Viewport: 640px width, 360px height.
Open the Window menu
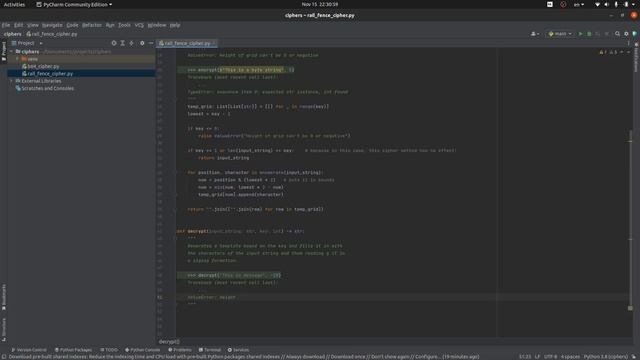pos(157,25)
